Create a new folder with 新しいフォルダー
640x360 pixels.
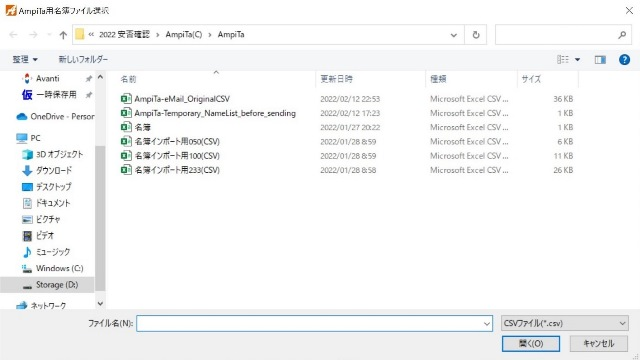[83, 60]
